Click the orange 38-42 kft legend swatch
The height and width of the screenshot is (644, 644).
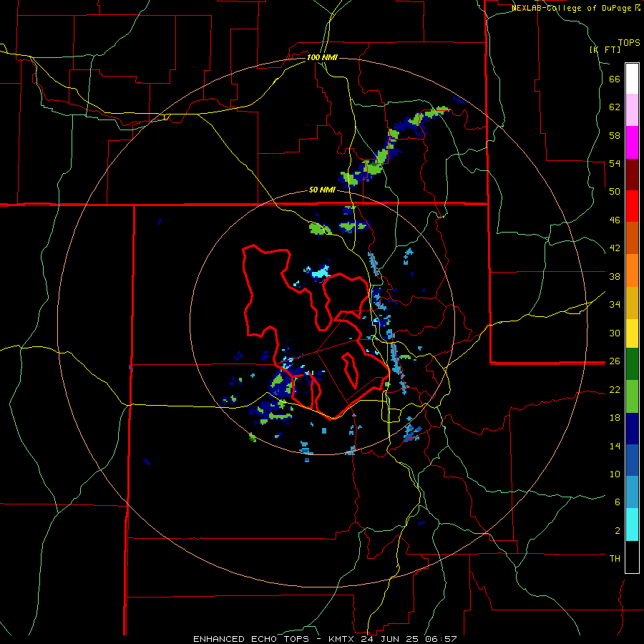pos(632,270)
